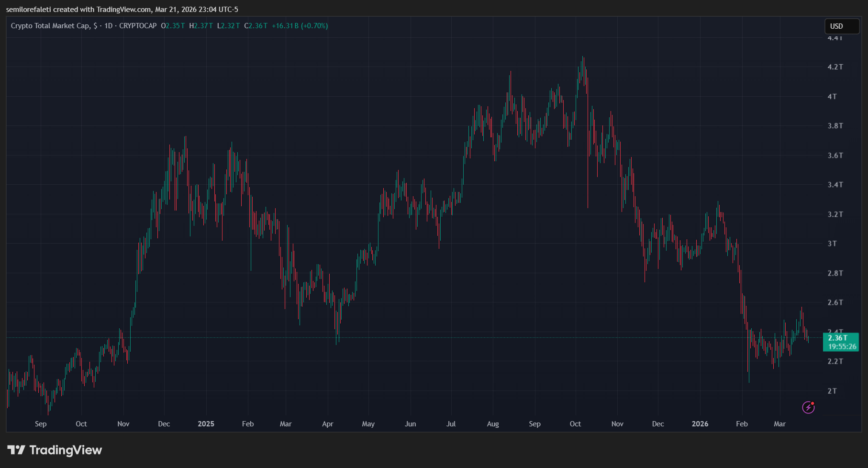Click the 2T price axis label
The width and height of the screenshot is (868, 468).
[833, 391]
